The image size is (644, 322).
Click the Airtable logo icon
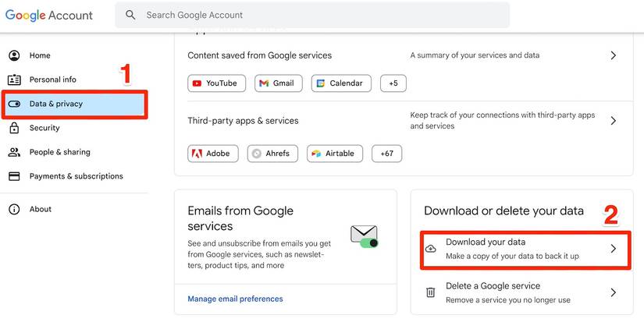click(316, 154)
